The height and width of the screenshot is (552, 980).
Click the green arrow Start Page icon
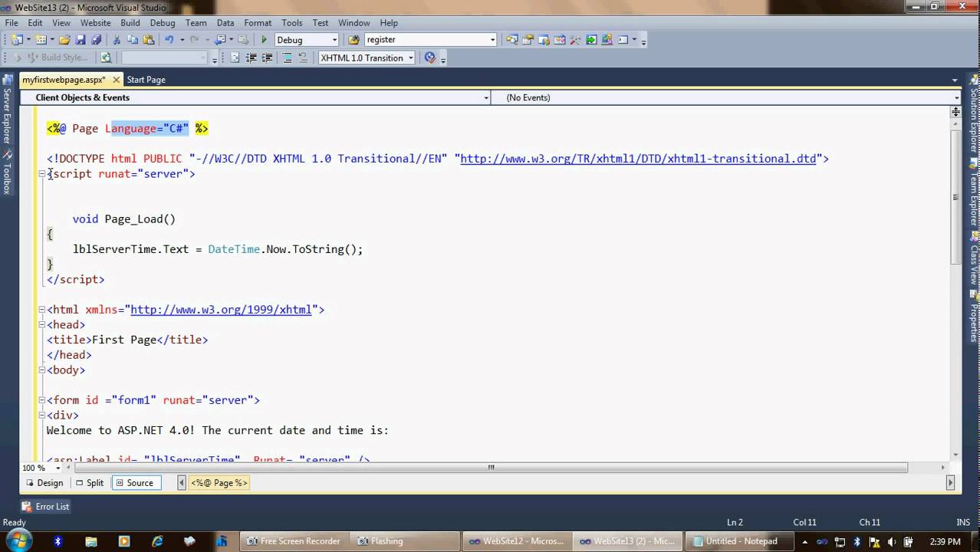[591, 40]
